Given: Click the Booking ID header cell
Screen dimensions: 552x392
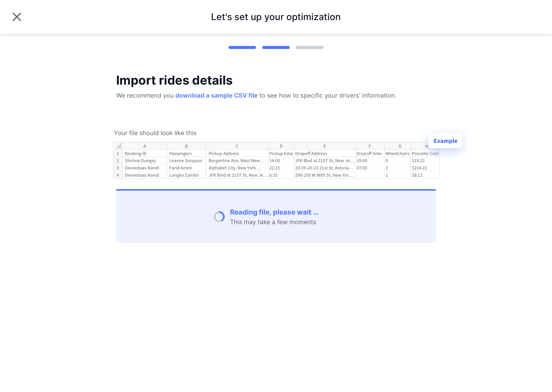Looking at the screenshot, I should click(136, 154).
